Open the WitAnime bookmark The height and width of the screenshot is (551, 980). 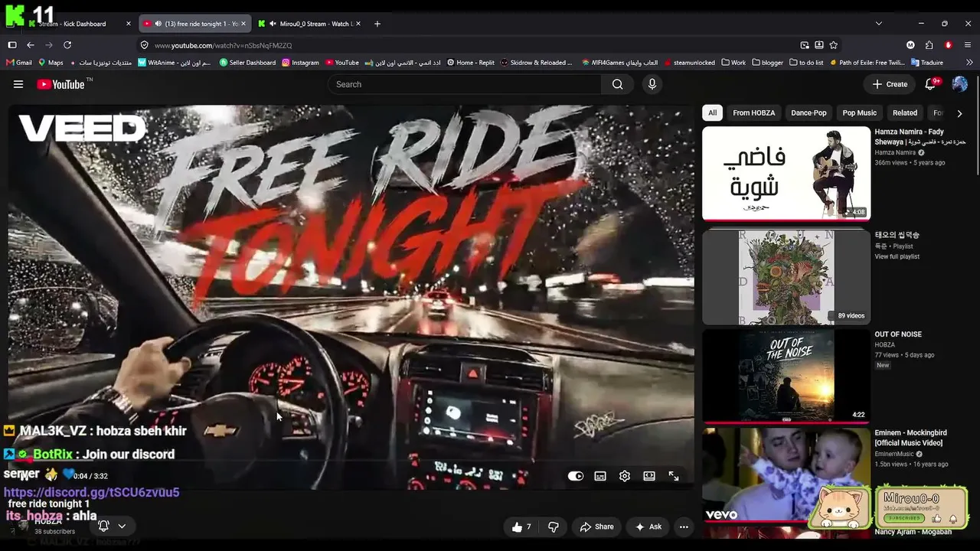tap(174, 63)
